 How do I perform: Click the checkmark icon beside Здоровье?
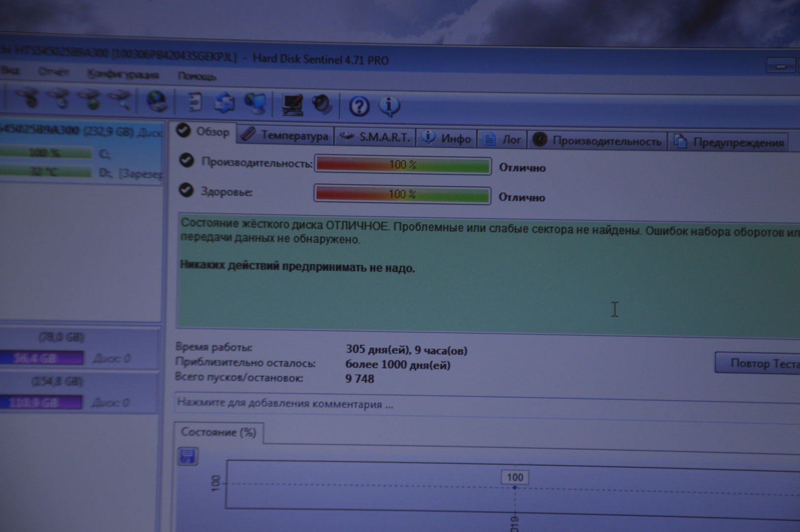coord(186,190)
